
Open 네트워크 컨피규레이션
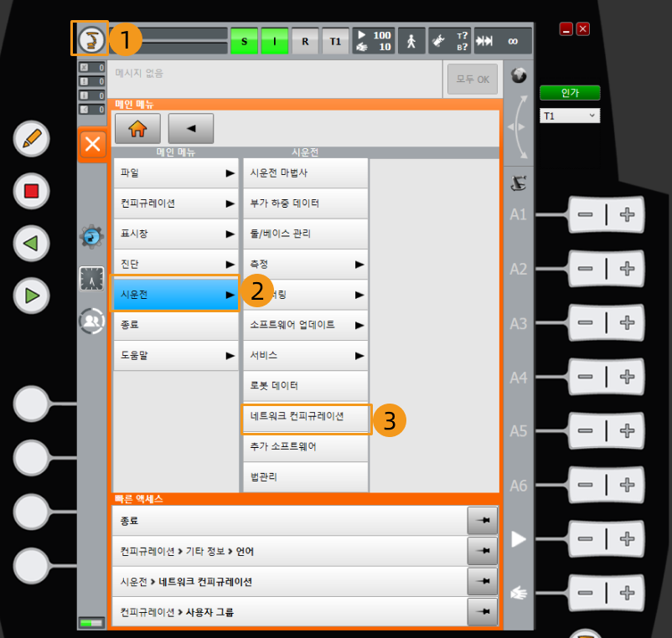(306, 417)
